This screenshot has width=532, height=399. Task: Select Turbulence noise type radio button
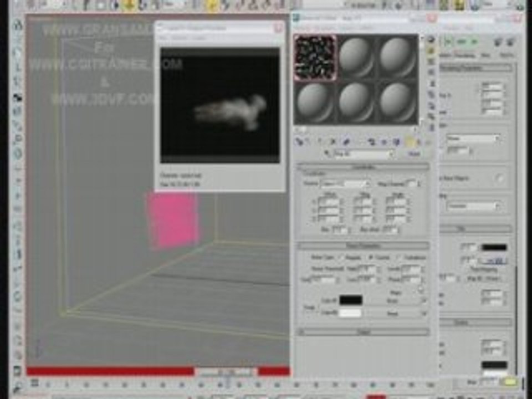pyautogui.click(x=398, y=258)
